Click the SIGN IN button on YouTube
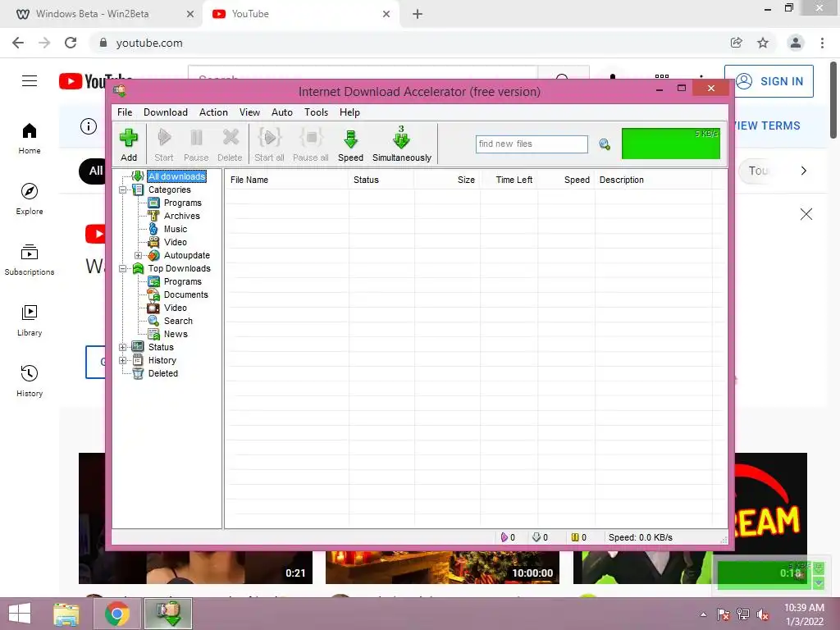 769,81
